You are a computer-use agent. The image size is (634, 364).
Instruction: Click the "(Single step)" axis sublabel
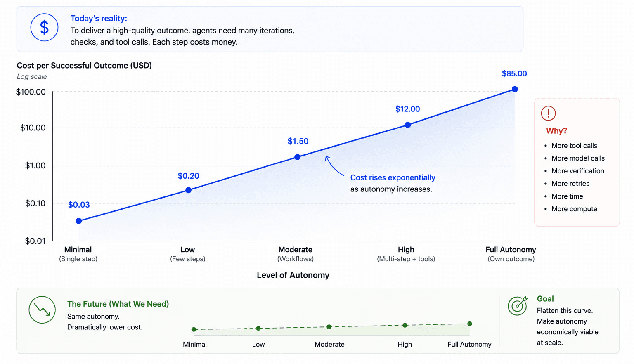pos(78,259)
